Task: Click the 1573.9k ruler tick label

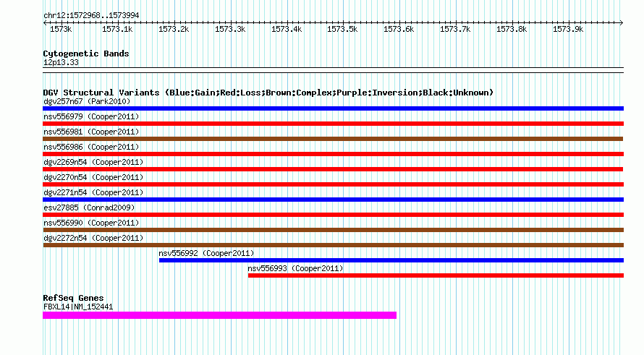Action: point(568,29)
